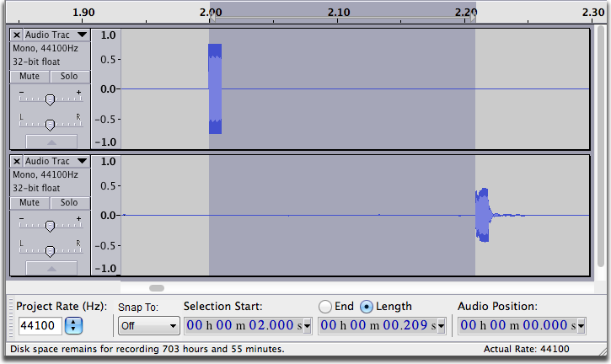Close the first audio track
Image resolution: width=611 pixels, height=364 pixels.
coord(18,35)
